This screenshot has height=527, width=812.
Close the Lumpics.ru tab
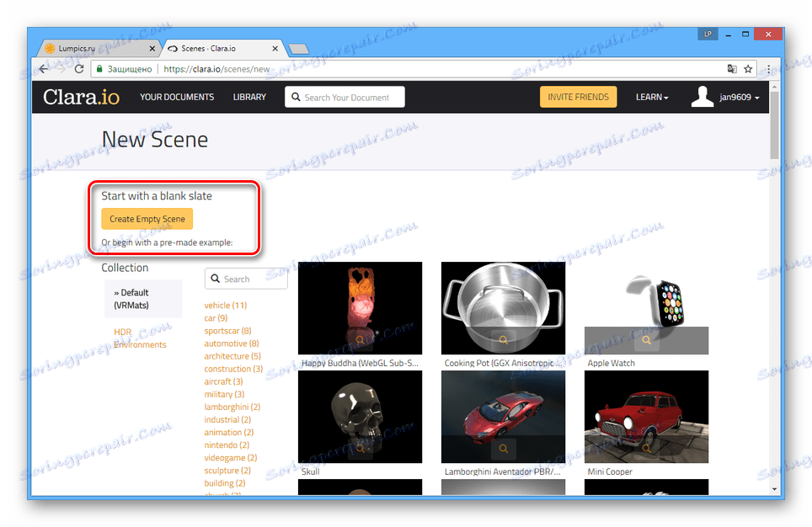pos(152,49)
